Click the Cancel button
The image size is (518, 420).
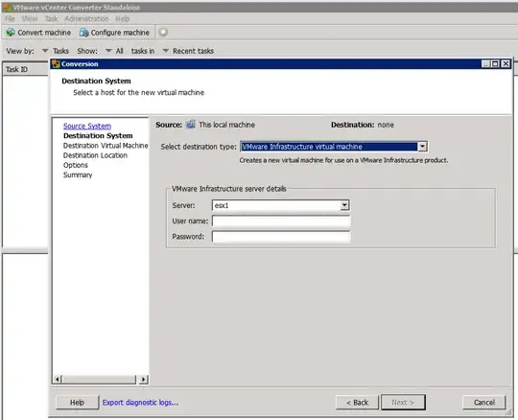pos(484,402)
